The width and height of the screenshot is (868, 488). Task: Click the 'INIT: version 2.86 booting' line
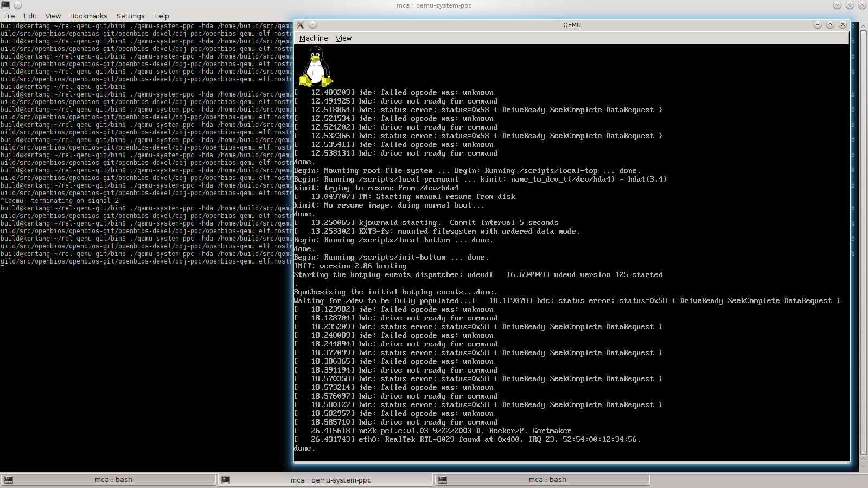(x=350, y=266)
